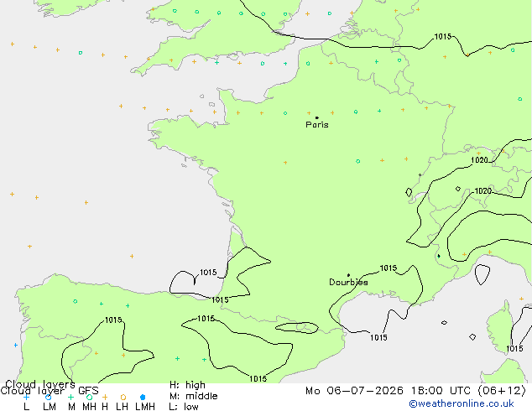Click the blue circle legend icon above LM

point(49,397)
